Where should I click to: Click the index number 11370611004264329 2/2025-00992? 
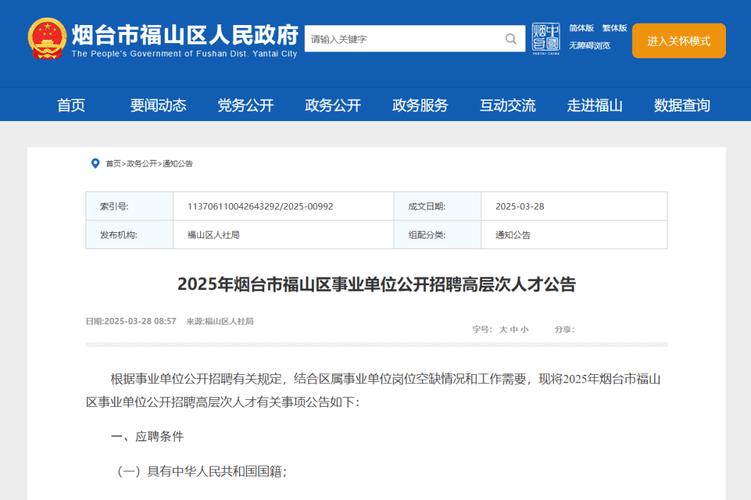point(260,206)
